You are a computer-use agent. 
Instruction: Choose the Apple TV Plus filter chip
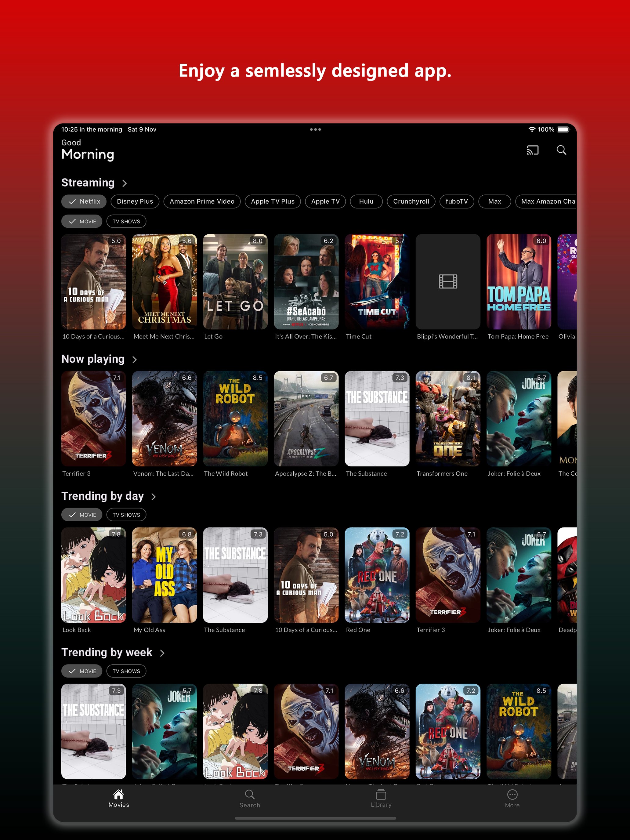pos(273,202)
